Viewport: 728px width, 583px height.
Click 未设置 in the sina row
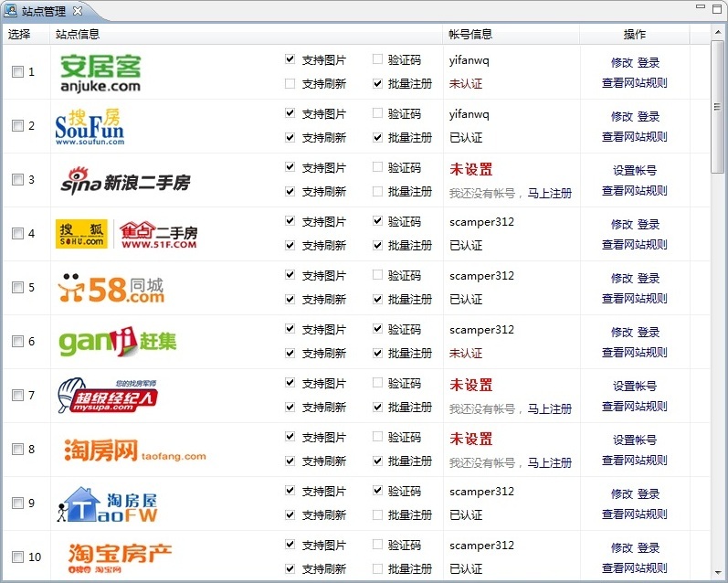(470, 169)
